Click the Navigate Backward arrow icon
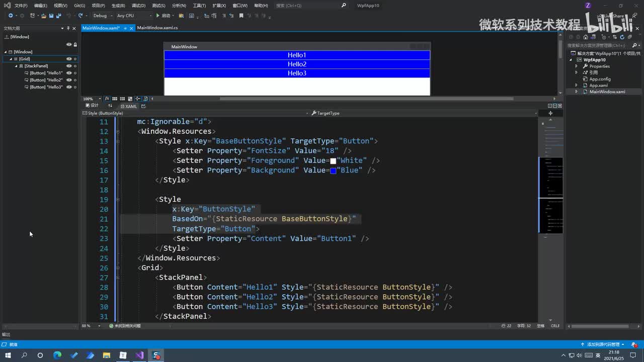This screenshot has width=644, height=362. 10,16
